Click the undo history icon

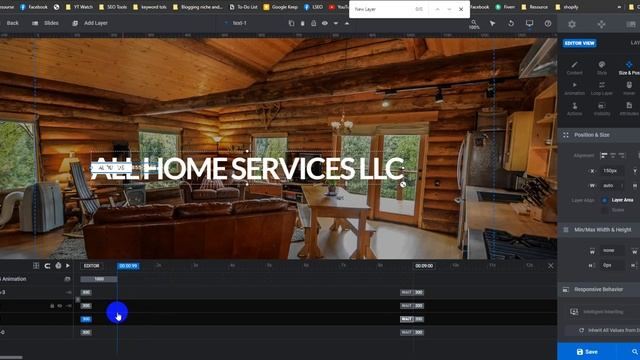tap(511, 23)
